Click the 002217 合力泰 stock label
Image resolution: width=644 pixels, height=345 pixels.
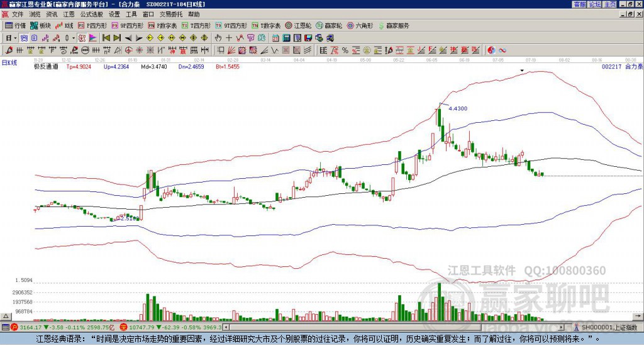point(622,67)
